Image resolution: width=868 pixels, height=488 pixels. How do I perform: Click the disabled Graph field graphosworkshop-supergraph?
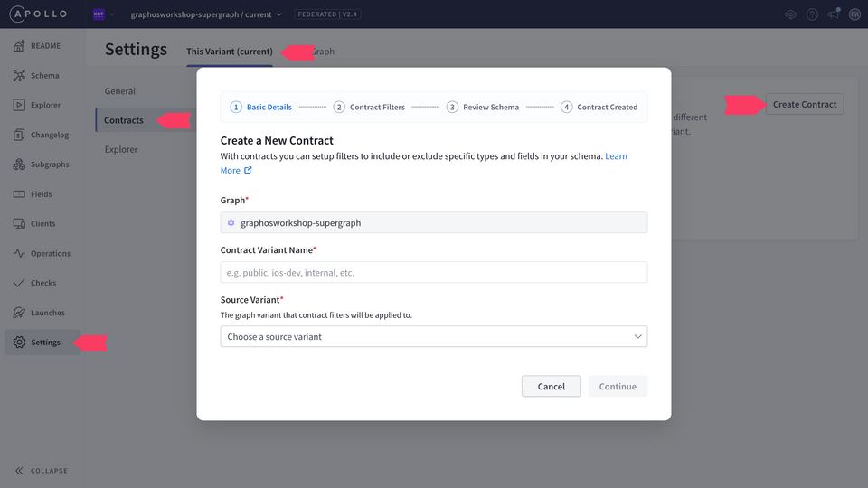[433, 222]
